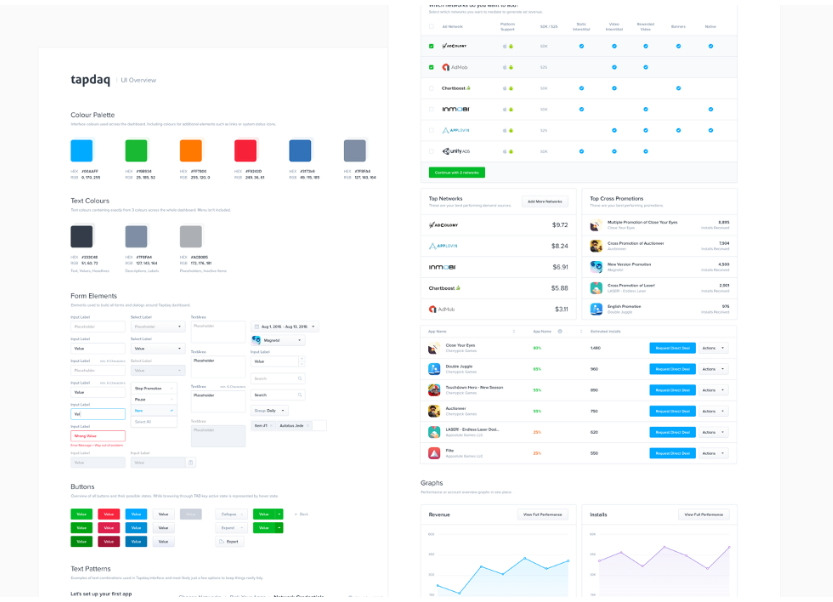
Task: Click AdColony logo in Top Networks list
Action: (x=443, y=225)
